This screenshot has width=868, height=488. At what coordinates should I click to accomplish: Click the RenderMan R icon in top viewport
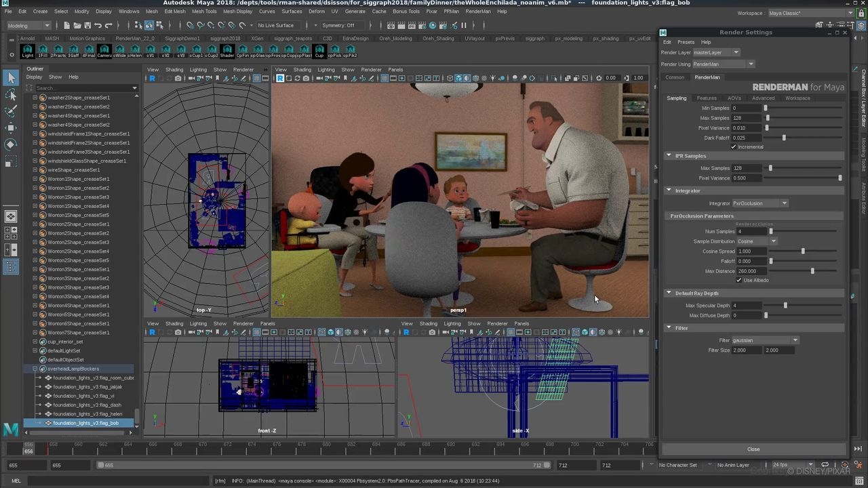[152, 78]
